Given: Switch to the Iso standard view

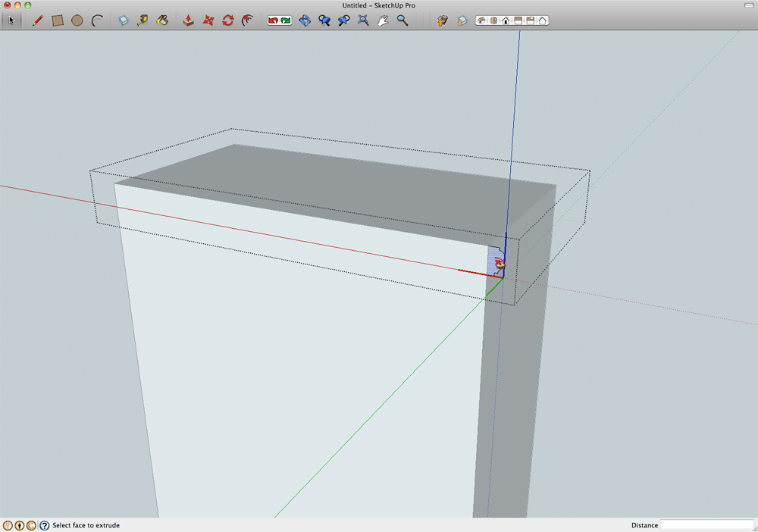Looking at the screenshot, I should tap(481, 20).
